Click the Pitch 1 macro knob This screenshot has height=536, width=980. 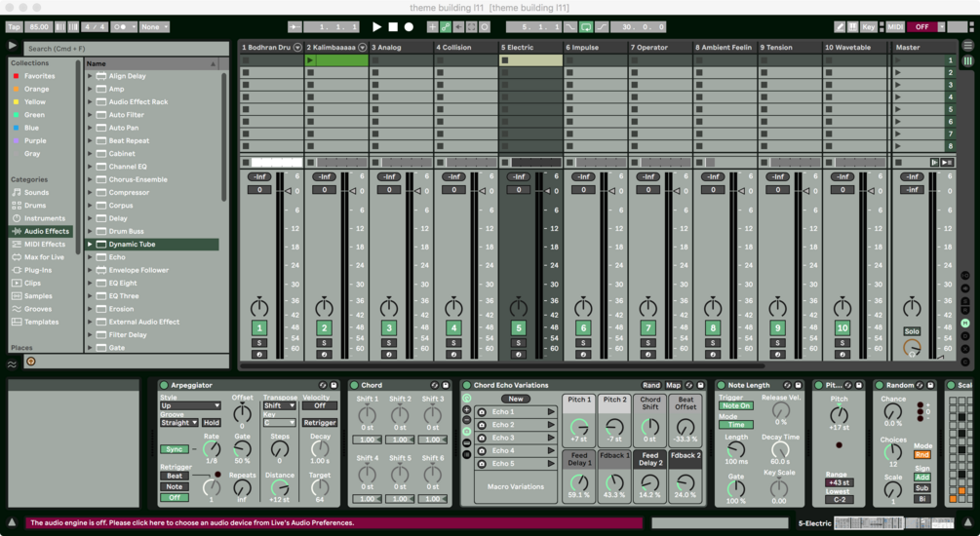[x=579, y=428]
